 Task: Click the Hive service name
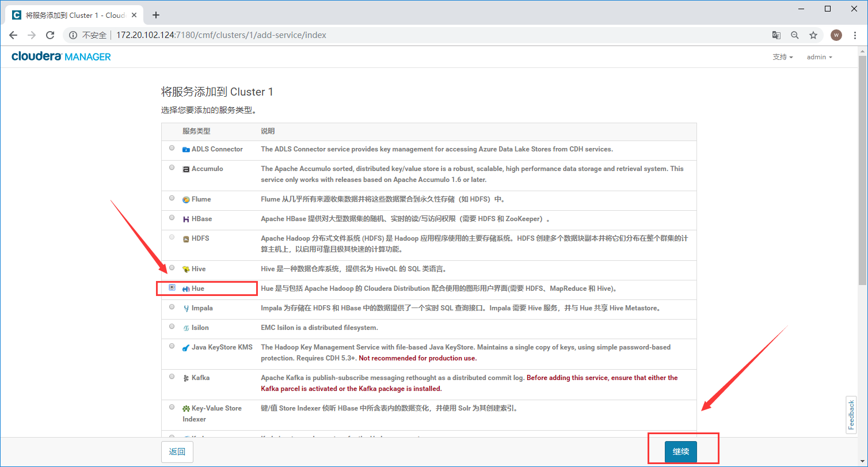coord(199,269)
